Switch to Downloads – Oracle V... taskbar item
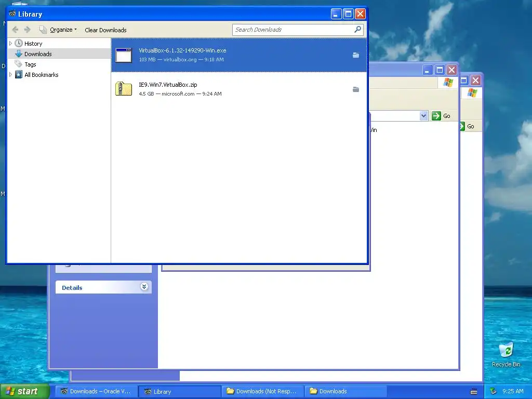532x399 pixels. 96,391
